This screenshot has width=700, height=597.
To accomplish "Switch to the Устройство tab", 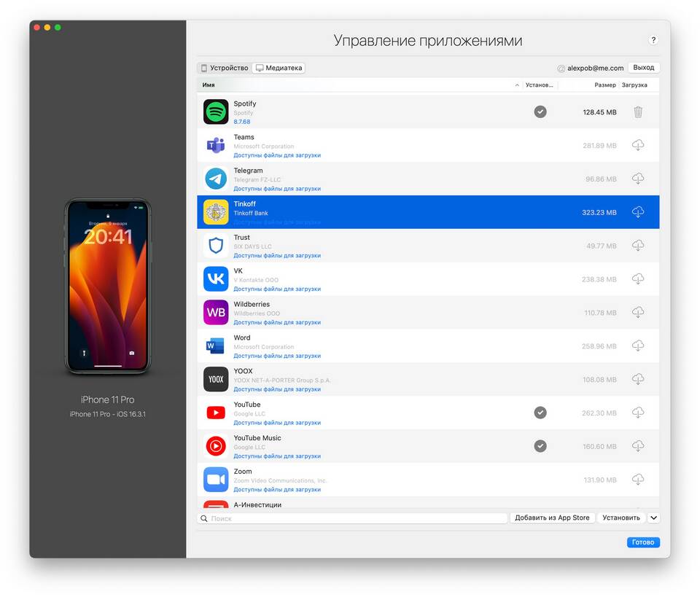I will click(x=225, y=68).
